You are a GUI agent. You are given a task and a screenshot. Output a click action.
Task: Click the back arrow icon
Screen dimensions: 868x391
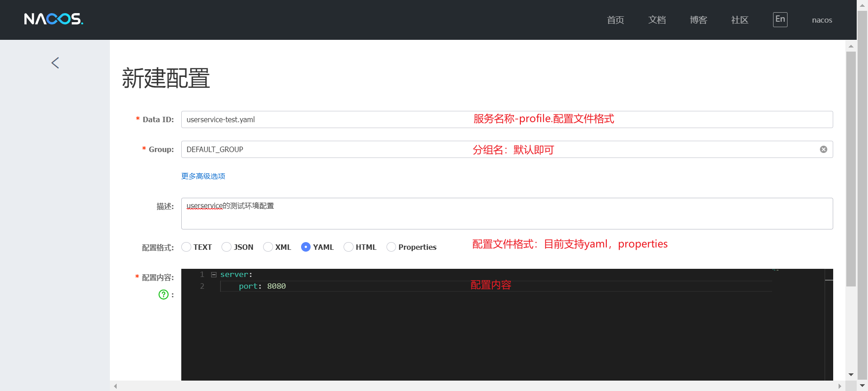coord(55,63)
